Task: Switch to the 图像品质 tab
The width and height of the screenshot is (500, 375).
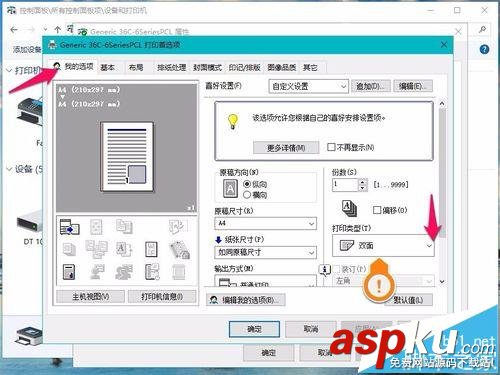Action: tap(282, 68)
